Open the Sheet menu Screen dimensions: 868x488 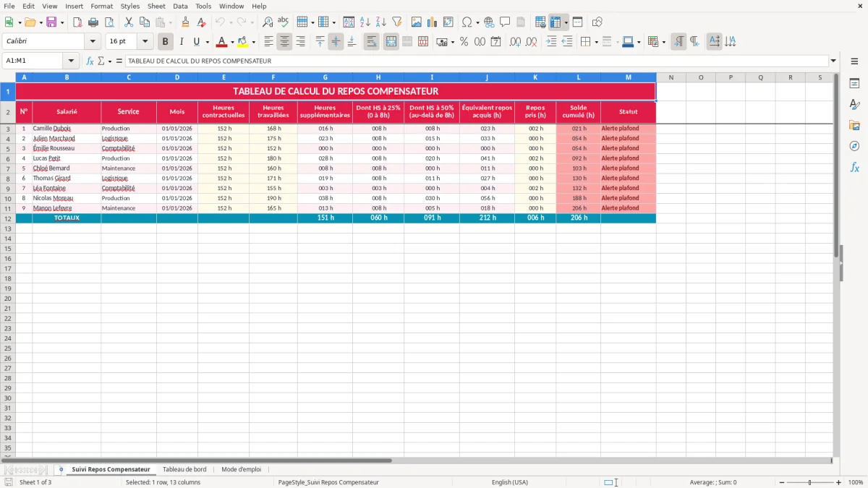pyautogui.click(x=156, y=6)
